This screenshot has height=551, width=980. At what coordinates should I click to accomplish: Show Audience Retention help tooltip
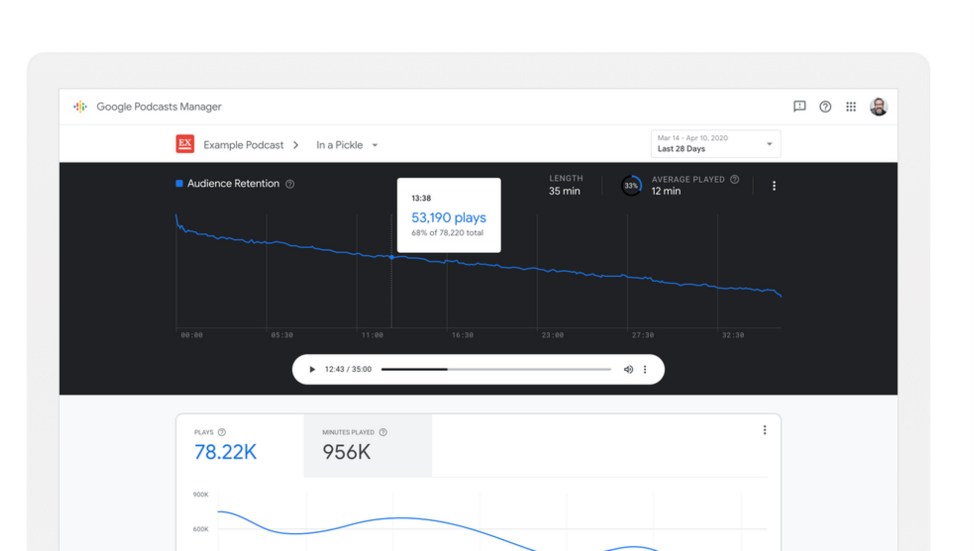pyautogui.click(x=290, y=184)
